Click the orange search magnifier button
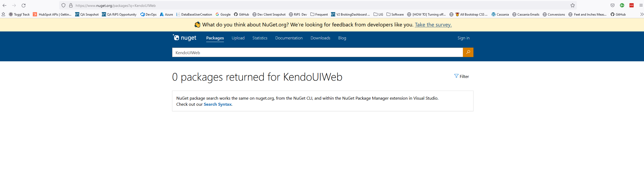 click(468, 52)
